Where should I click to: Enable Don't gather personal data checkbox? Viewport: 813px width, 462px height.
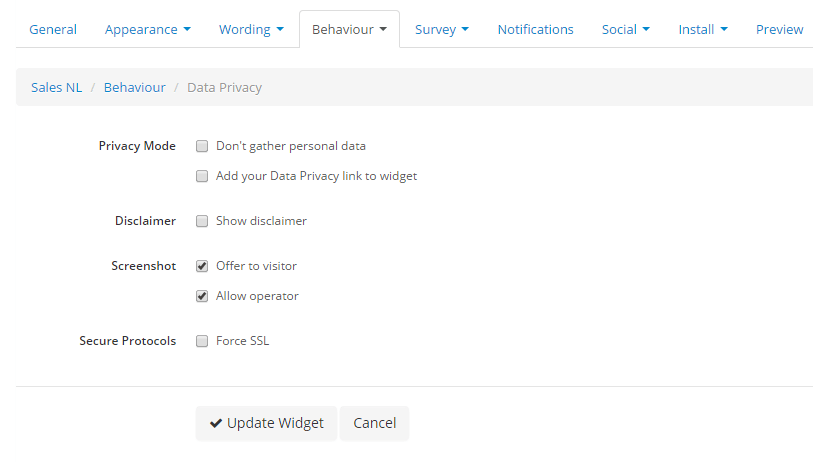pyautogui.click(x=202, y=146)
